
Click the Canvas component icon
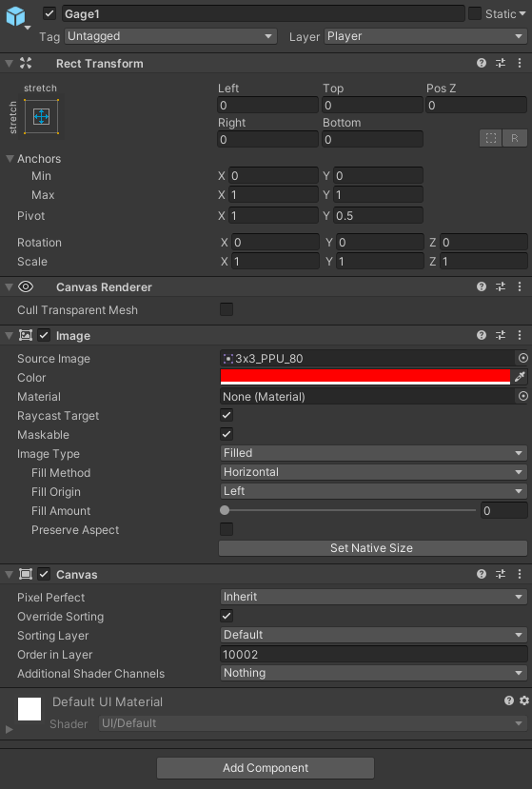click(25, 574)
